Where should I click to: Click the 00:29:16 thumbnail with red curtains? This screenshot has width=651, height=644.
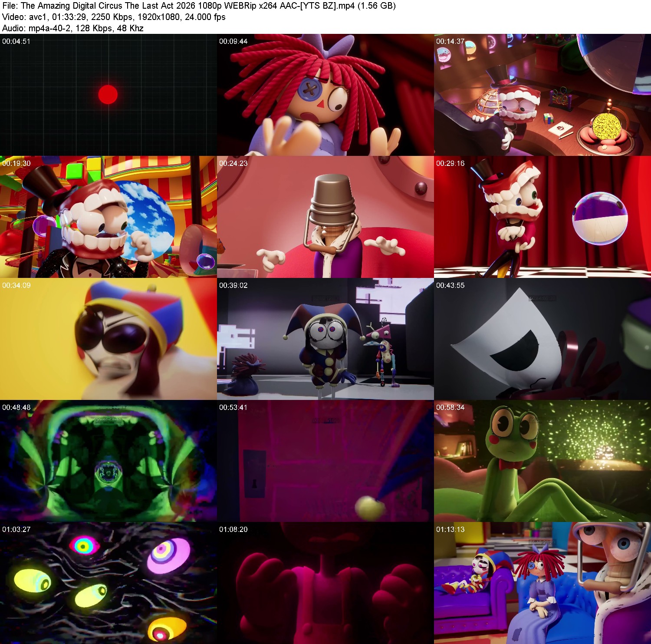point(542,217)
